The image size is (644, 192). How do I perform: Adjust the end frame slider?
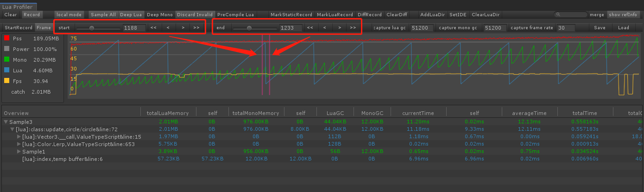click(x=254, y=28)
